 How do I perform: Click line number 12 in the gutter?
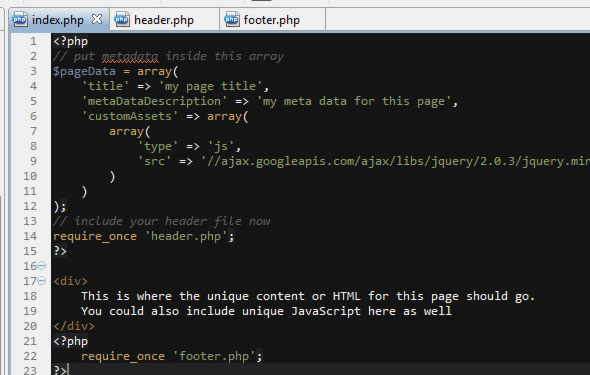pyautogui.click(x=30, y=206)
